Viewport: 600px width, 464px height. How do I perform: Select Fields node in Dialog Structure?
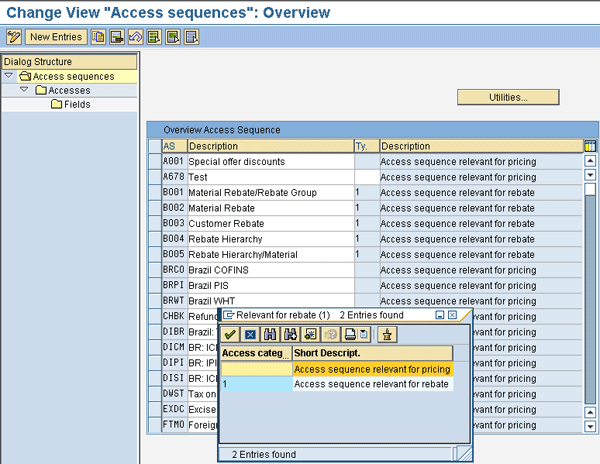[x=77, y=104]
